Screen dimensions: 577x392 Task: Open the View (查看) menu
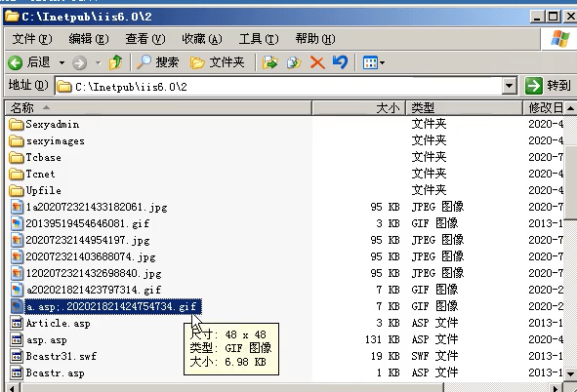coord(145,39)
